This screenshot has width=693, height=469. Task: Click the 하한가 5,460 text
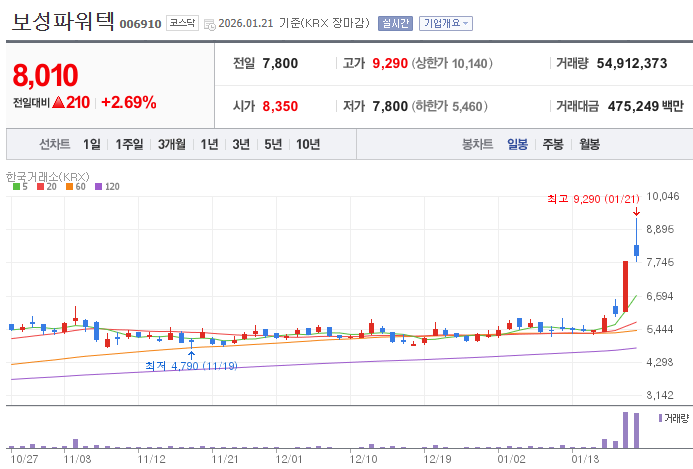pos(449,106)
